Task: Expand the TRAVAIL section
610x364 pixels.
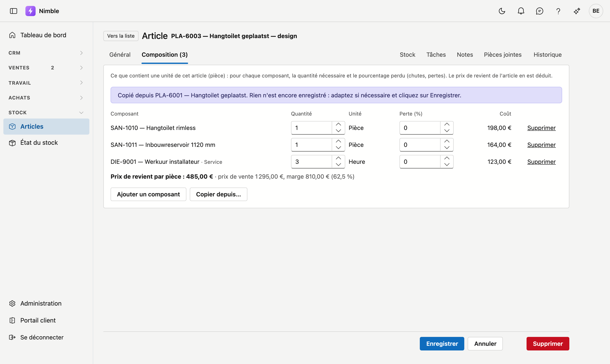Action: coord(46,83)
